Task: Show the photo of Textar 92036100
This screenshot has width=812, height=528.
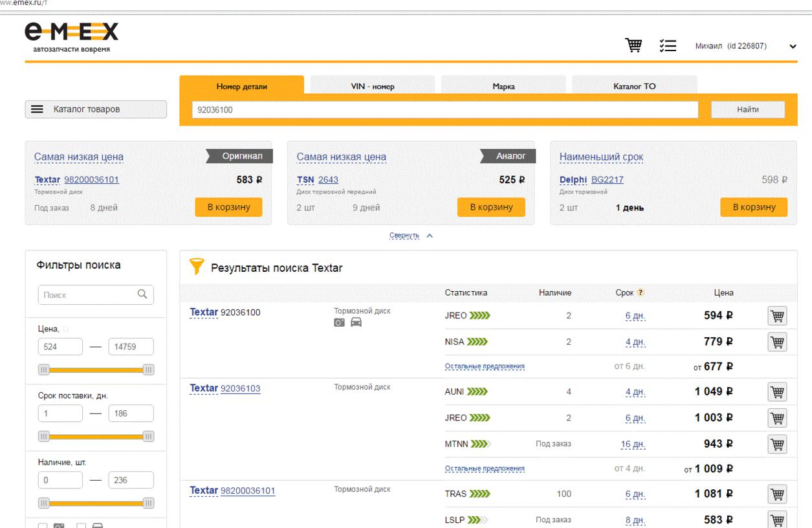Action: (x=340, y=323)
